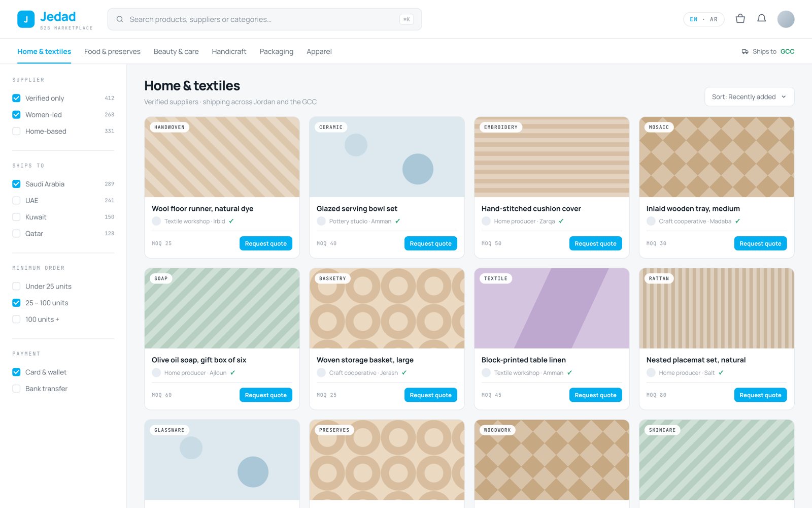Click verified checkmark for Home producer Zarqa
Screen dimensions: 812x508
561,221
